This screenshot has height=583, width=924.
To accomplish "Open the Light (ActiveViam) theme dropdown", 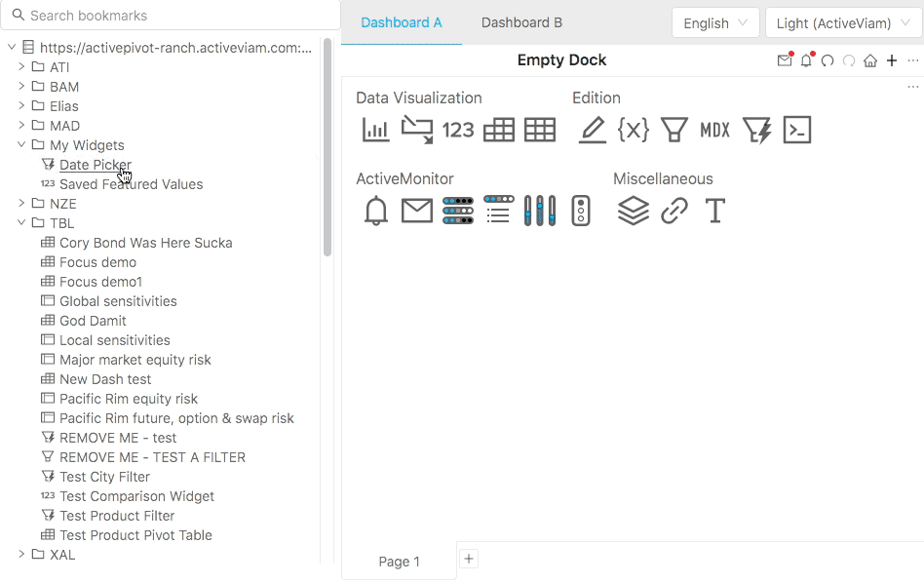I will (x=843, y=23).
